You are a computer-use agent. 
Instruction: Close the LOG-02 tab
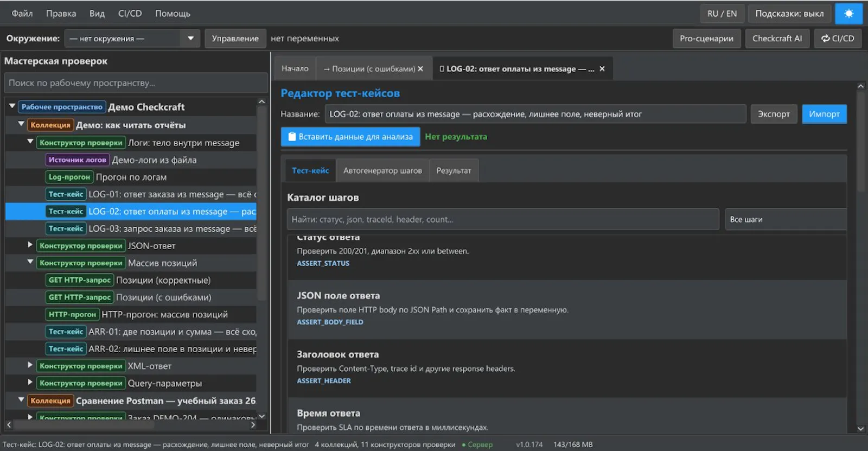[x=602, y=69]
